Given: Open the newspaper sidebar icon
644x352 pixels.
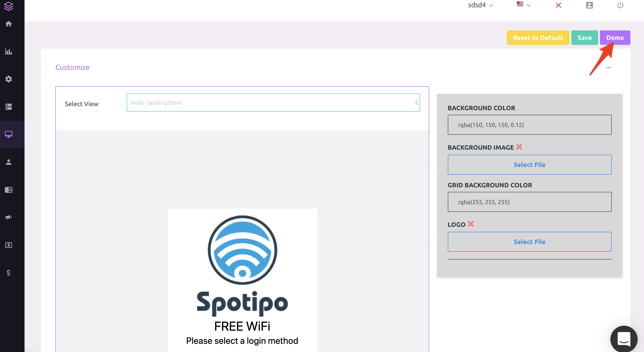Looking at the screenshot, I should tap(8, 190).
